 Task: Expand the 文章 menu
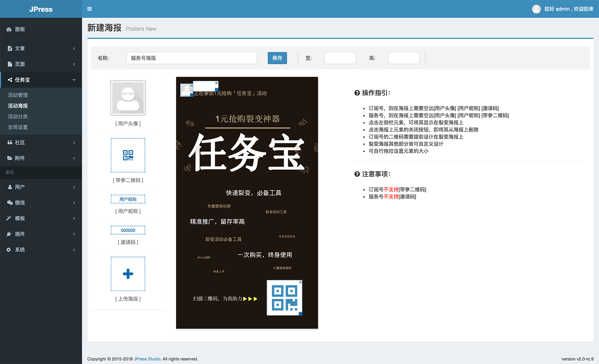tap(41, 48)
